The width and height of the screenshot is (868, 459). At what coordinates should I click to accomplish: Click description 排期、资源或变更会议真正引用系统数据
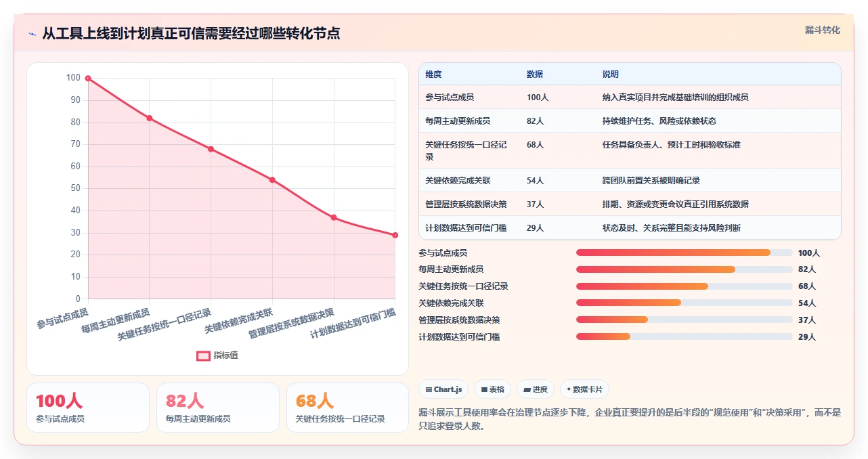(676, 204)
